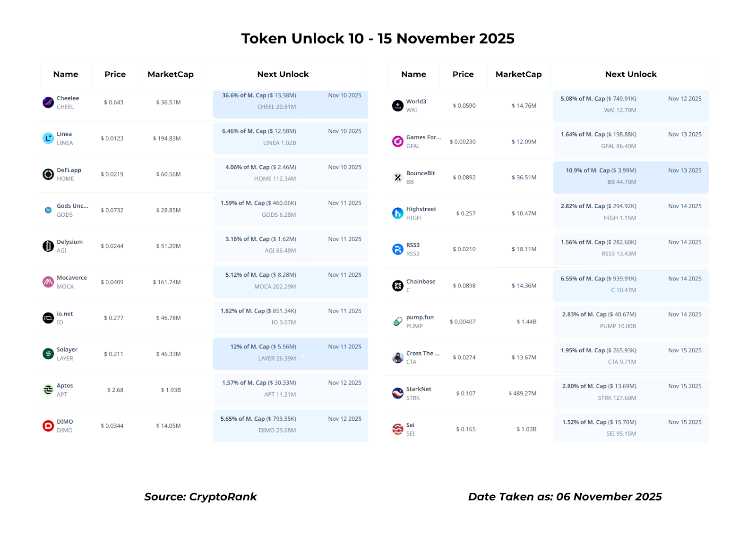Select the DeFi.app HOME logo
The height and width of the screenshot is (534, 756).
click(x=48, y=174)
